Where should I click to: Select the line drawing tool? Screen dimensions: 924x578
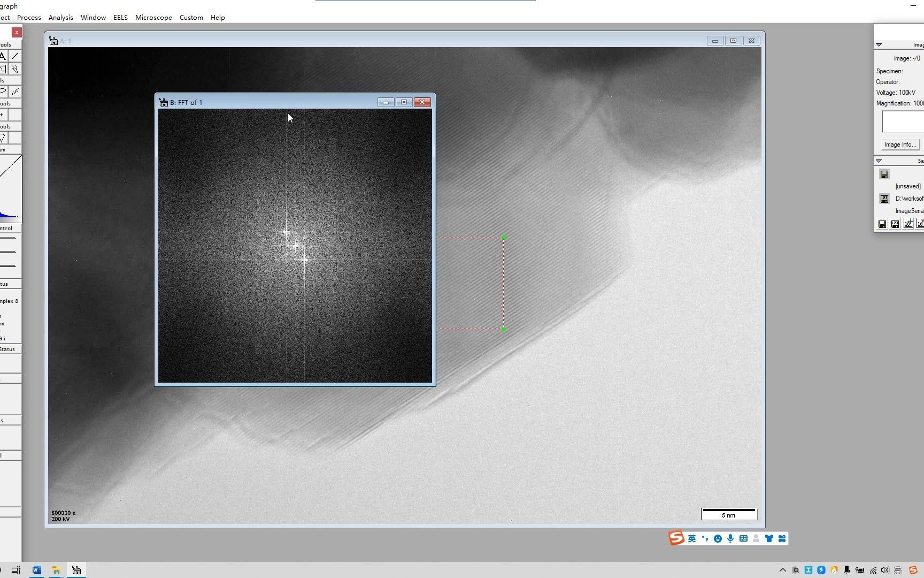click(x=16, y=55)
